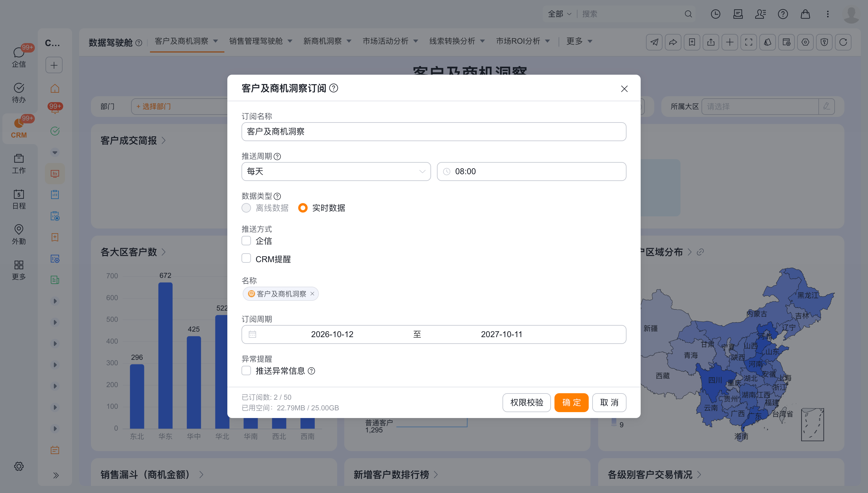Click the 08:00 time input field
Screen dimensions: 868x493
[531, 172]
